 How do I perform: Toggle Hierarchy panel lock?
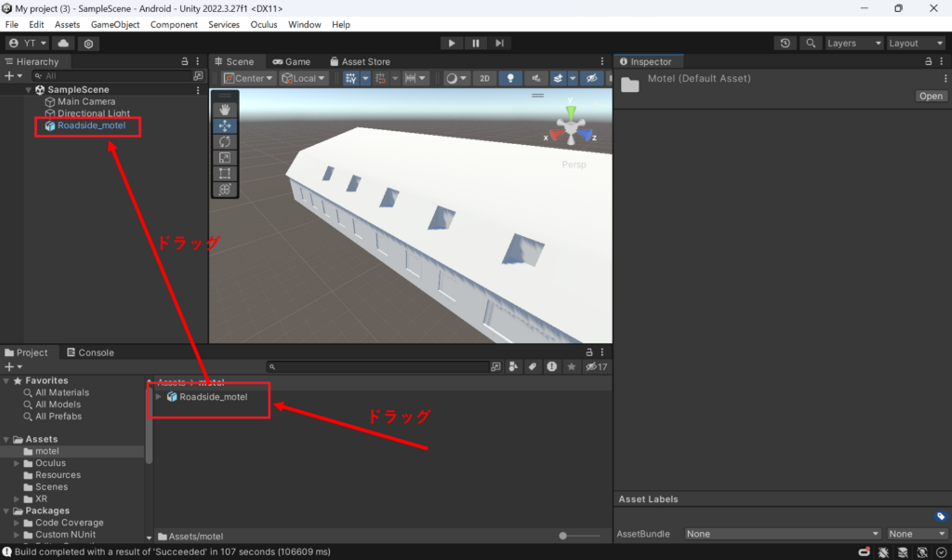pyautogui.click(x=184, y=61)
